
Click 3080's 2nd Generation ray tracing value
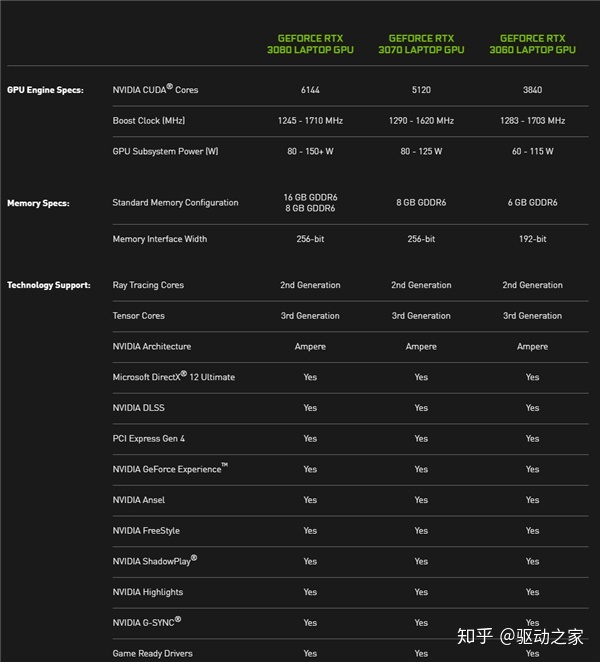310,285
